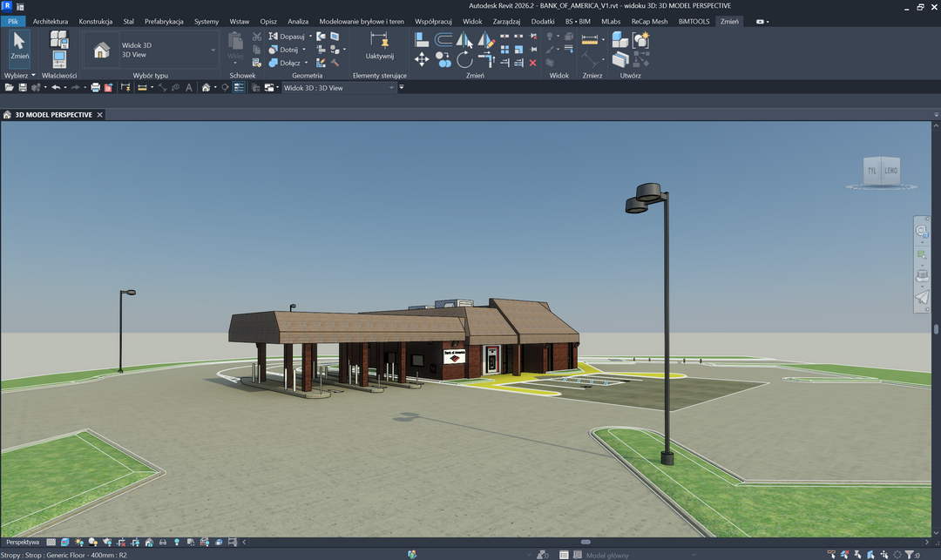Toggle visual style icon in view control bar

click(x=64, y=543)
